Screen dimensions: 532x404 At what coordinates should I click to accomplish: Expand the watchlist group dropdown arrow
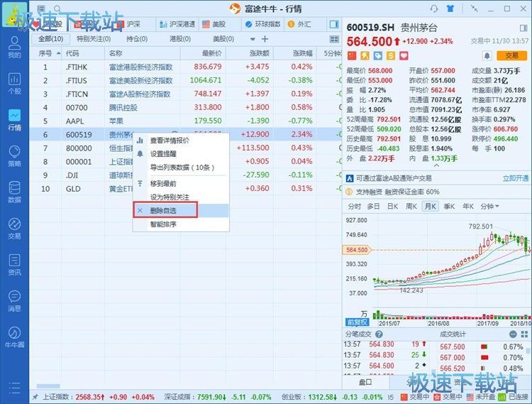pyautogui.click(x=253, y=39)
